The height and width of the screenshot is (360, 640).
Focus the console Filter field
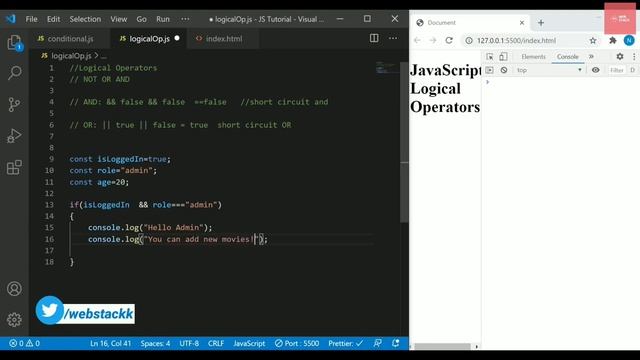pos(616,70)
